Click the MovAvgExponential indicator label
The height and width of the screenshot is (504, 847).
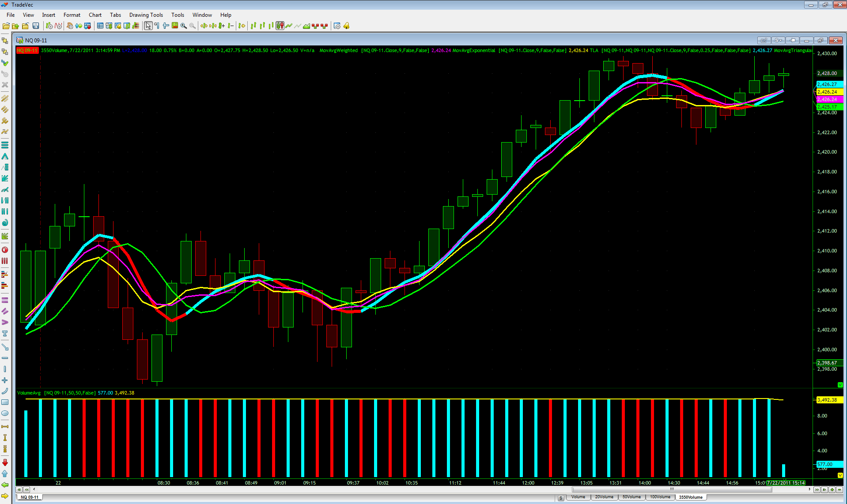[474, 50]
